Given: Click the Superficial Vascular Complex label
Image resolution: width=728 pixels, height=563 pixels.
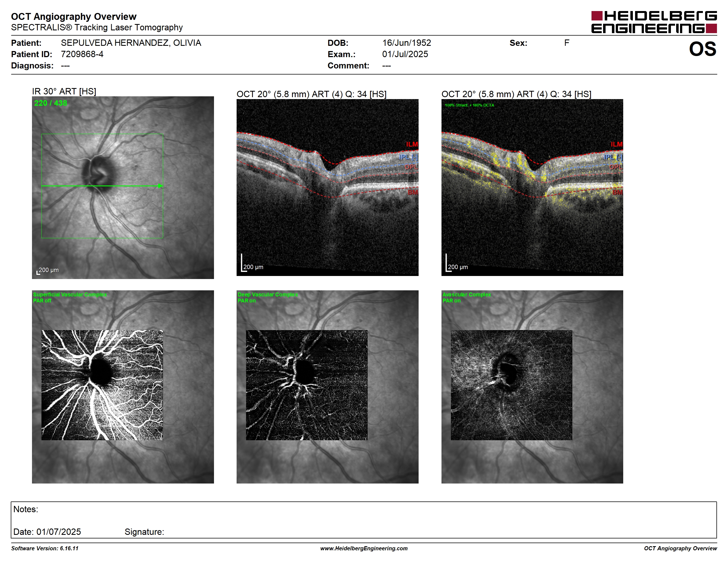Looking at the screenshot, I should 70,294.
